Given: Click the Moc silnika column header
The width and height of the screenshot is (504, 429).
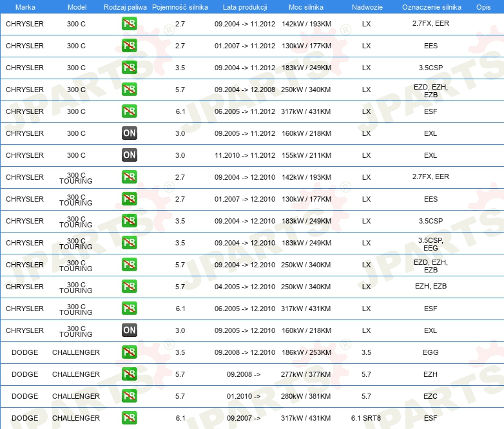Looking at the screenshot, I should coord(306,7).
